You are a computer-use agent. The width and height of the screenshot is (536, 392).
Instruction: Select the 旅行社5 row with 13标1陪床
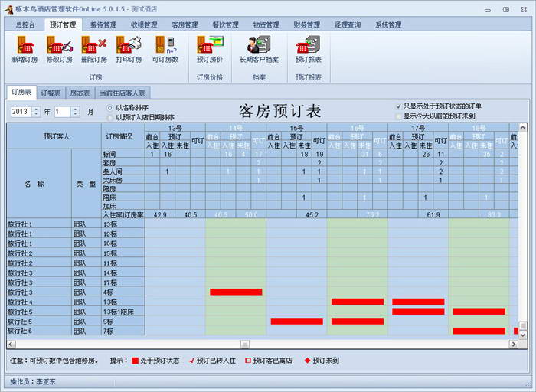coord(76,312)
